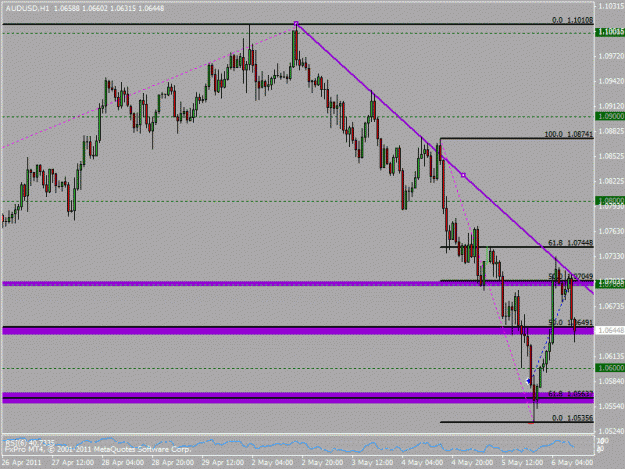Image resolution: width=625 pixels, height=469 pixels.
Task: Click the 28 Apr 20:00 time label
Action: click(x=173, y=462)
